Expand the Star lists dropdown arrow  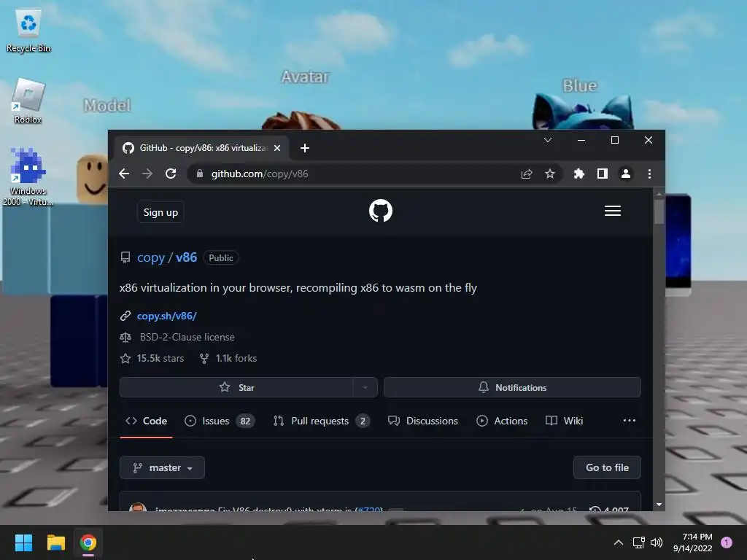365,388
